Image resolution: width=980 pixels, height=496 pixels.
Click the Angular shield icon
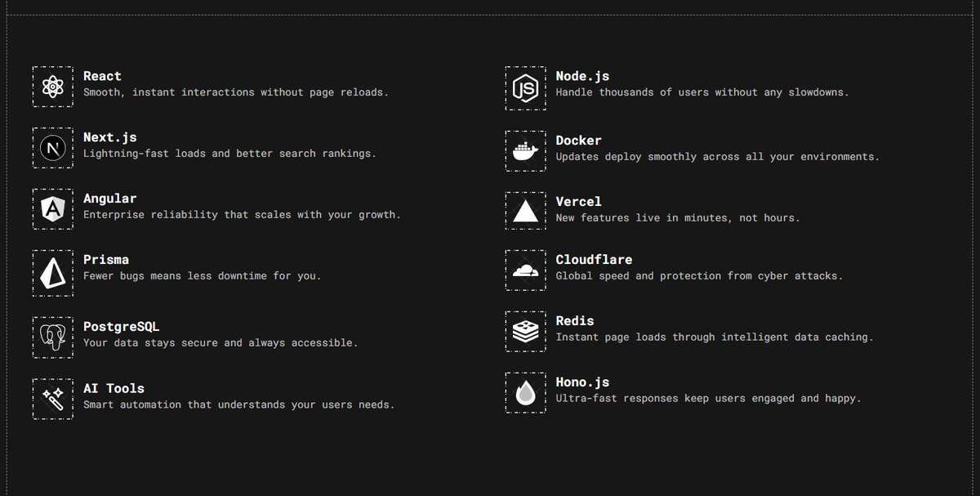click(52, 209)
